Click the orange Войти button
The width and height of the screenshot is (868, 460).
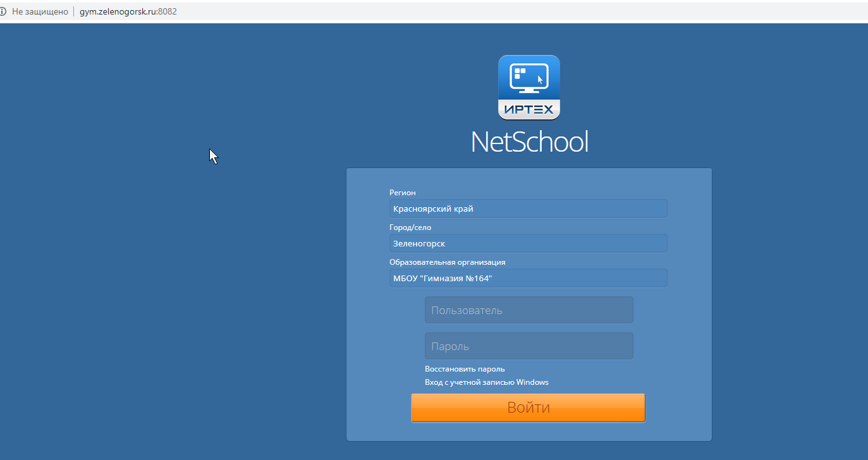529,408
